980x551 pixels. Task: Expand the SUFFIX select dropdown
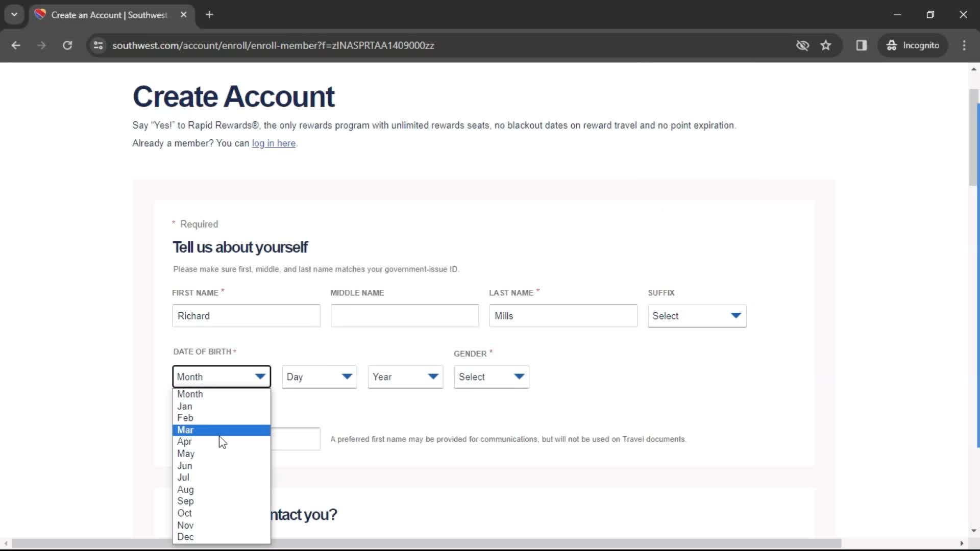click(x=697, y=315)
